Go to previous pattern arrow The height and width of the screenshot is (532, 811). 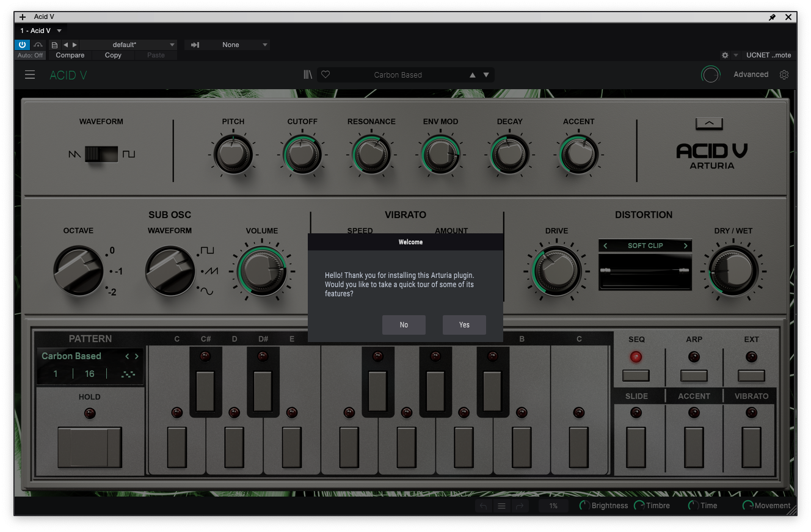pyautogui.click(x=127, y=356)
